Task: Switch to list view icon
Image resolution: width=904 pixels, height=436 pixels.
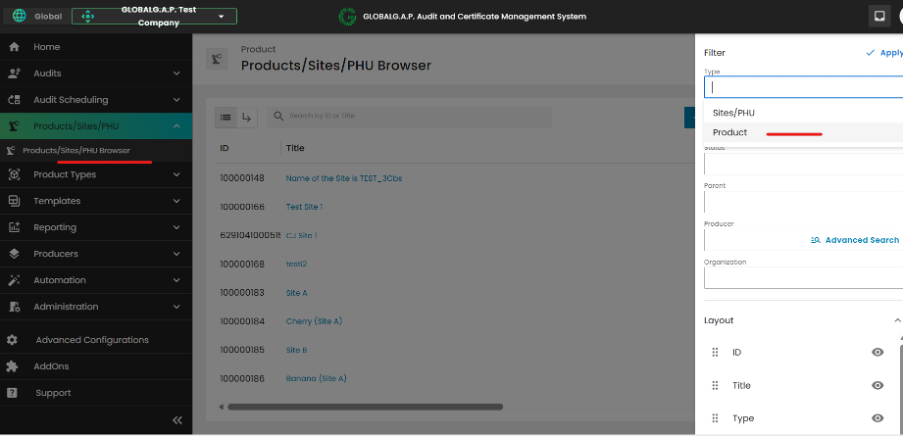Action: (226, 117)
